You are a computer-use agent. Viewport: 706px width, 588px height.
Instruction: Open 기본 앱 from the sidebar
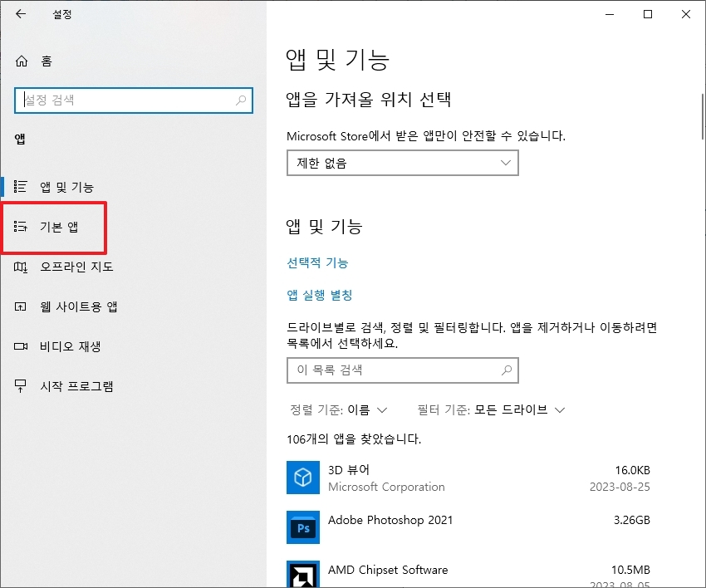(x=50, y=227)
